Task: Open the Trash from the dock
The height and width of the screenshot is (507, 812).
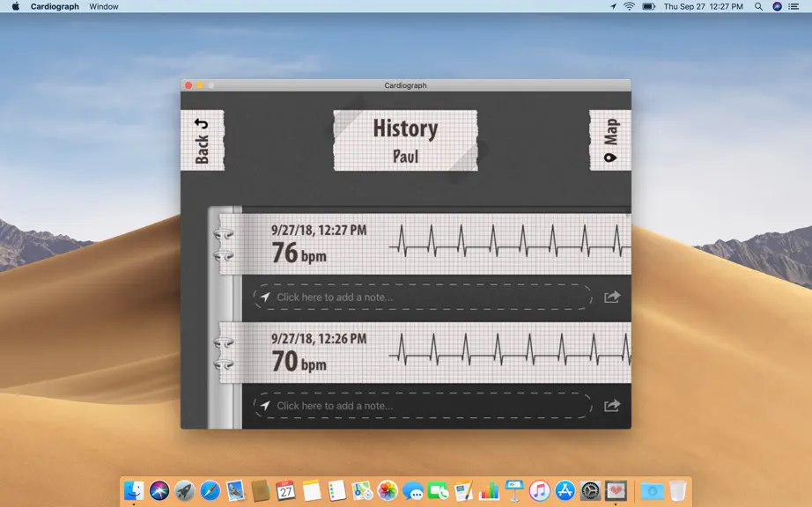Action: click(x=677, y=490)
